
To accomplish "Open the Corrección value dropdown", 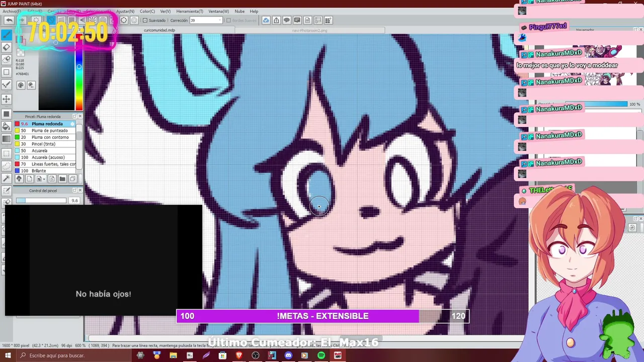I will pos(219,20).
